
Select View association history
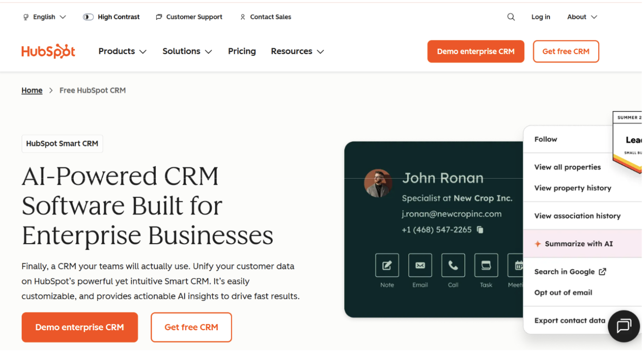point(577,216)
